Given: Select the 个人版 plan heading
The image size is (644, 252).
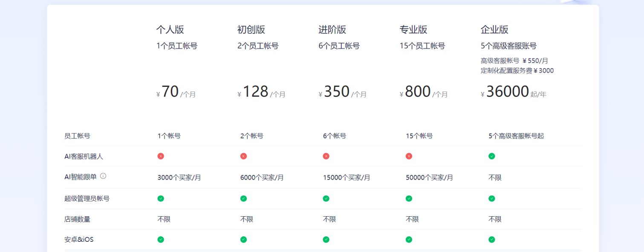Looking at the screenshot, I should tap(170, 30).
